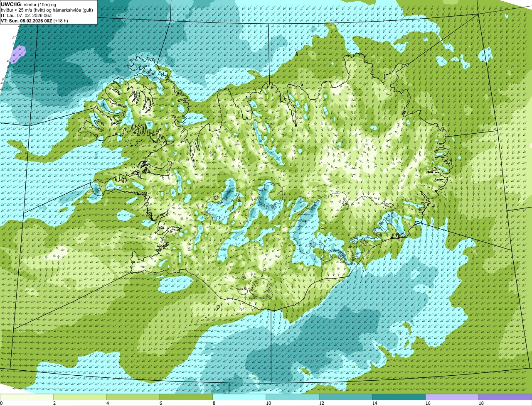
Task: Click the 'VT: Sun. 08.02.2026 00Z' valid time
Action: pyautogui.click(x=27, y=20)
